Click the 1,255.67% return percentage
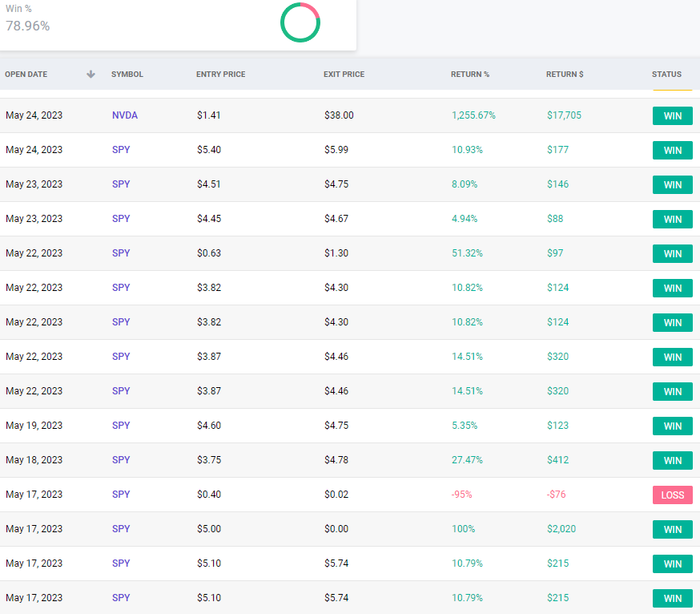700x614 pixels. [x=473, y=115]
